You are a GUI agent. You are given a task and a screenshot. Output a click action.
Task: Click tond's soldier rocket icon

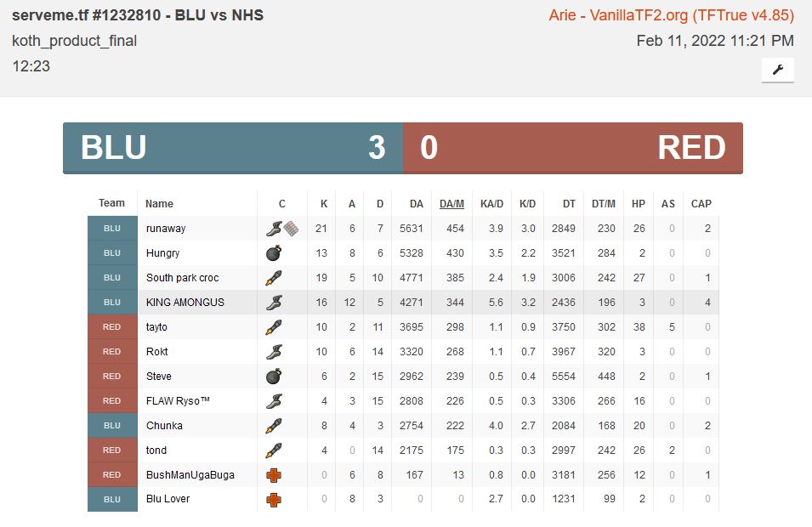(274, 450)
